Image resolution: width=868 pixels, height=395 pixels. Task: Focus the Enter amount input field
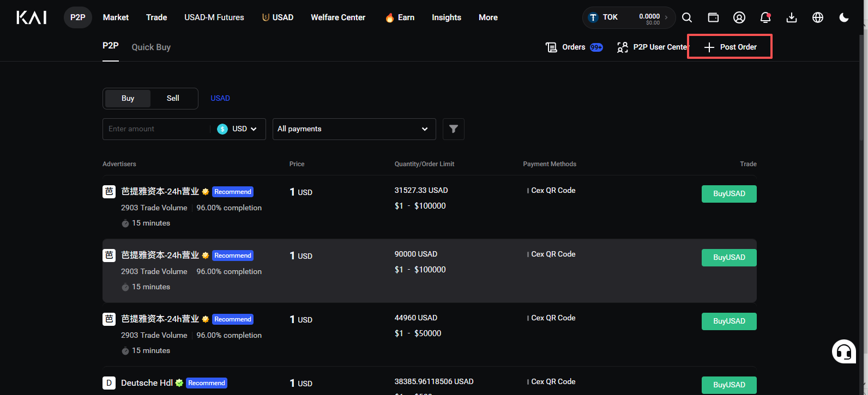coord(156,129)
